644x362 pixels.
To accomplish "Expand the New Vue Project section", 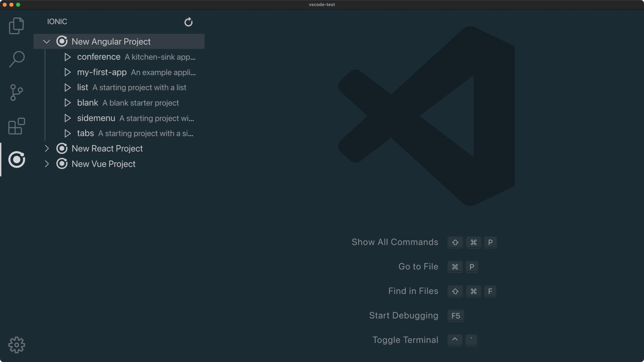I will coord(47,164).
